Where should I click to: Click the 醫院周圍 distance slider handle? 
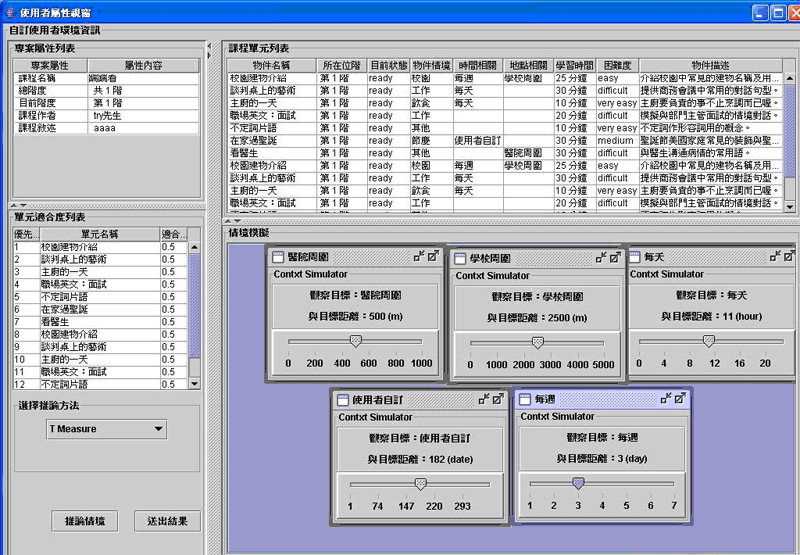[355, 341]
